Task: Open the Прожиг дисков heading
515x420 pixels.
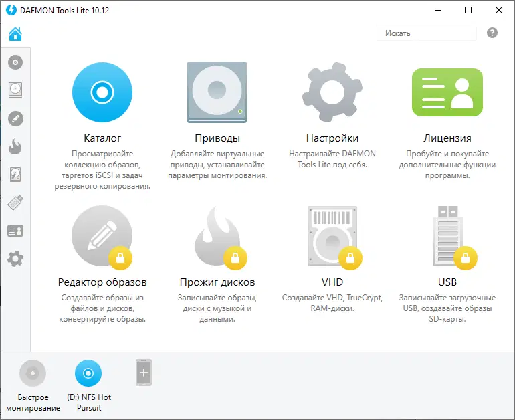Action: 217,282
